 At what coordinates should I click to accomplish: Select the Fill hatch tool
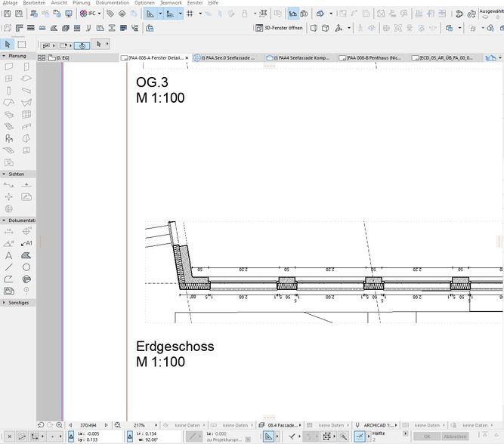tap(26, 255)
